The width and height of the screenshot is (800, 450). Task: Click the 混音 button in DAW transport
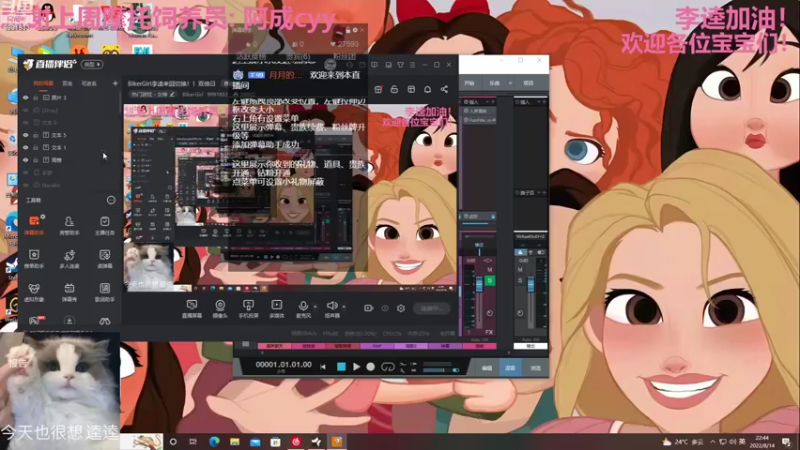coord(510,368)
